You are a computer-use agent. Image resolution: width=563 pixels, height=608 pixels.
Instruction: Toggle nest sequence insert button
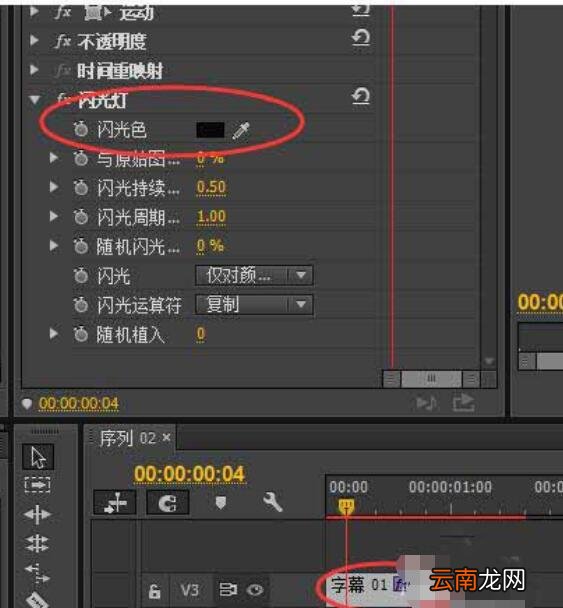(115, 503)
